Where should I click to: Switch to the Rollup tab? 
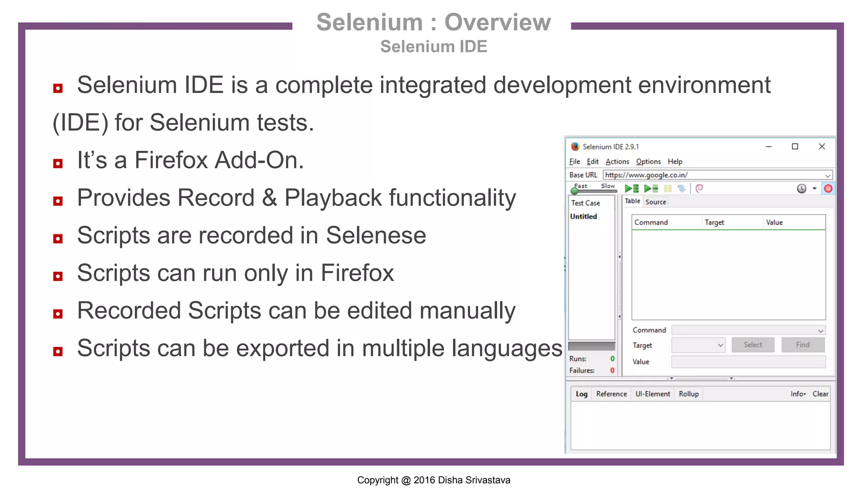pos(689,394)
